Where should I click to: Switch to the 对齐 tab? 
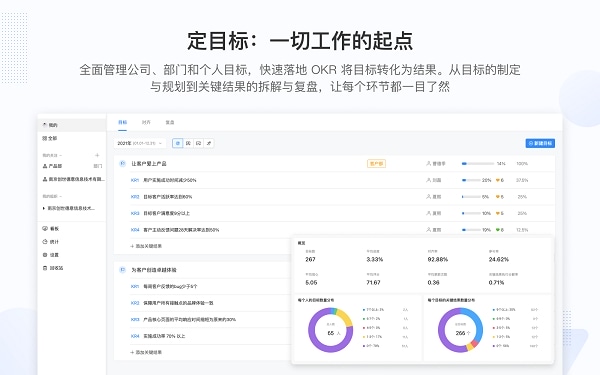(x=146, y=122)
